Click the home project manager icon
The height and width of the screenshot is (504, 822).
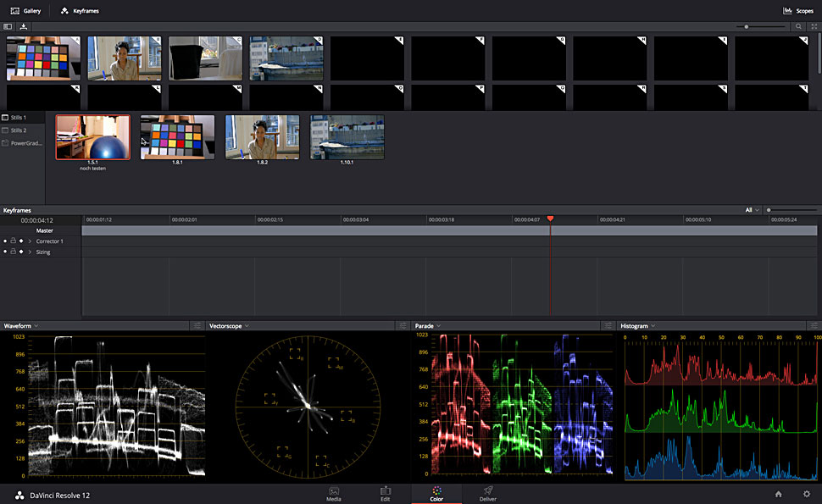[778, 494]
